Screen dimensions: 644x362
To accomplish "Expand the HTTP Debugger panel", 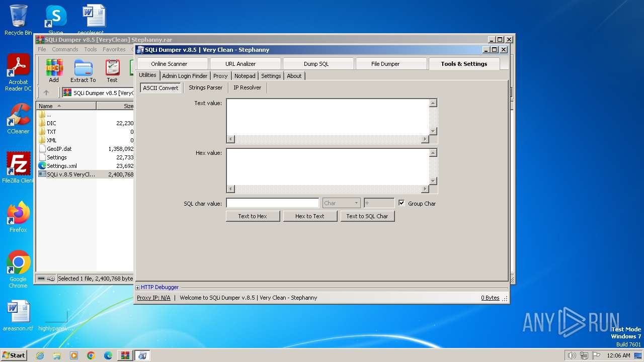I will point(138,288).
